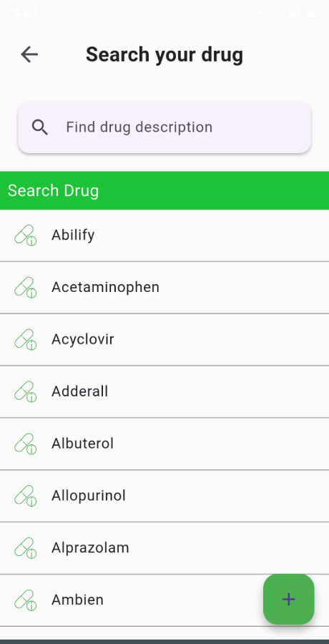
Task: Click the green Search Drug header
Action: 164,190
